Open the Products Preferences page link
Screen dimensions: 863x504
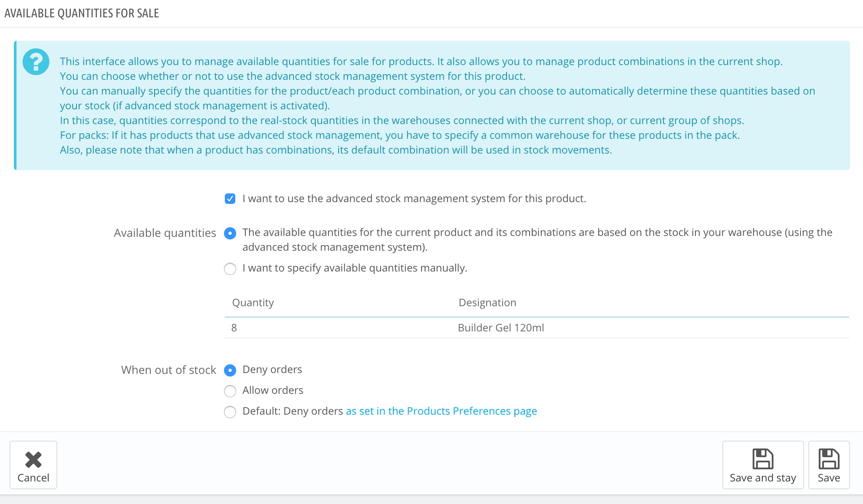click(x=441, y=411)
